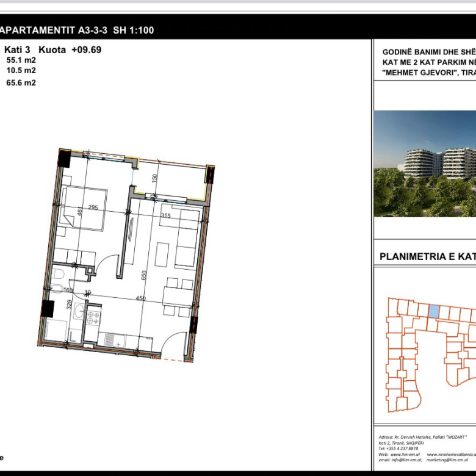
Task: Click the dining table with chairs
Action: [x=178, y=297]
